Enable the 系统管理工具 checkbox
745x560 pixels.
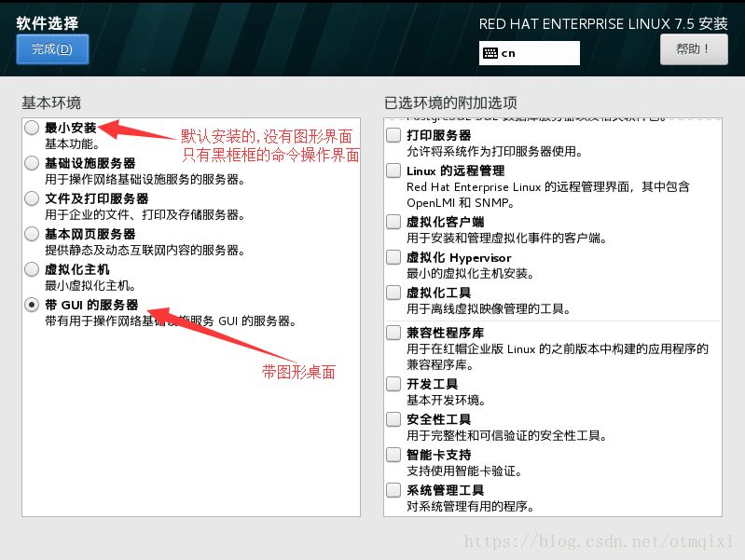(393, 490)
